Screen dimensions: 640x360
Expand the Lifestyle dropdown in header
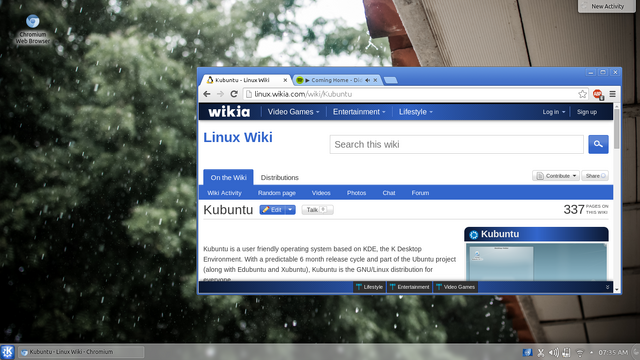click(x=416, y=111)
